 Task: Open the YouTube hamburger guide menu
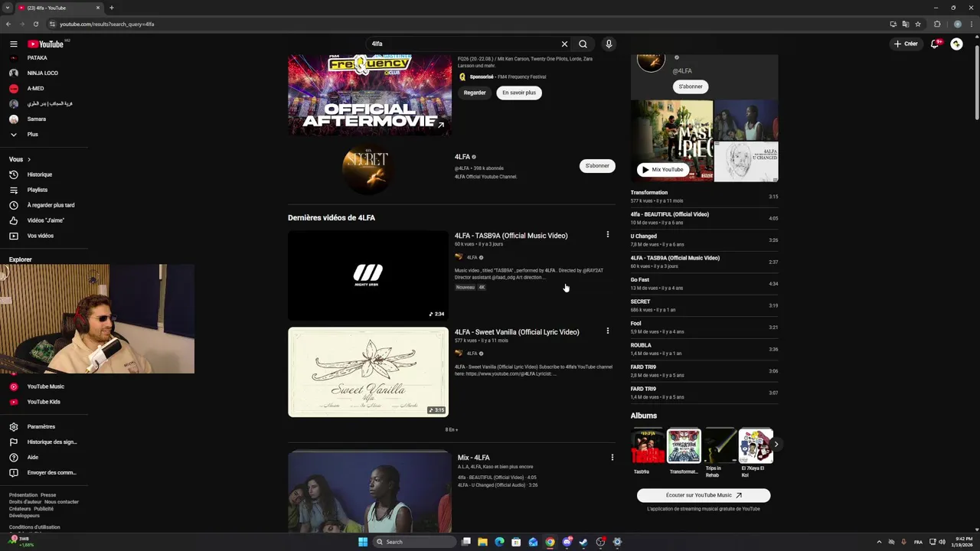(13, 44)
